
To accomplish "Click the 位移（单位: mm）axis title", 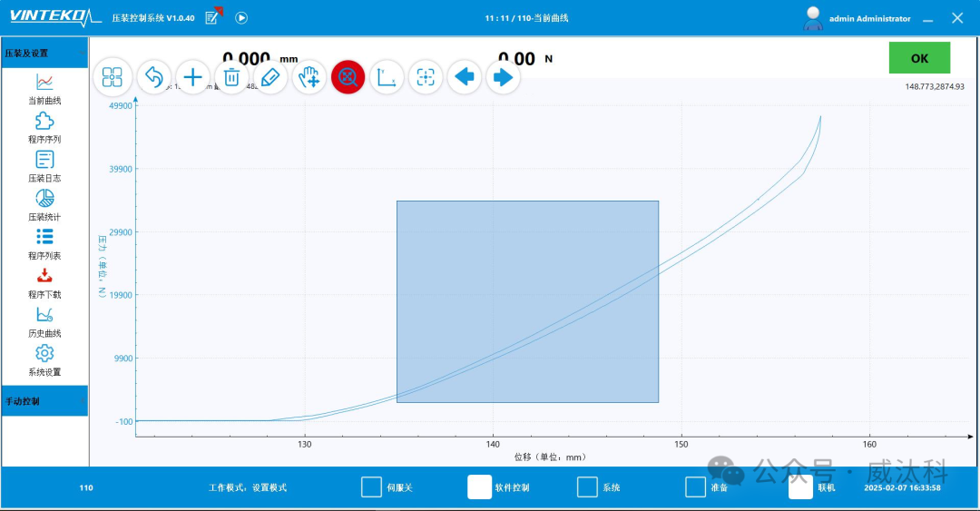I will [551, 457].
